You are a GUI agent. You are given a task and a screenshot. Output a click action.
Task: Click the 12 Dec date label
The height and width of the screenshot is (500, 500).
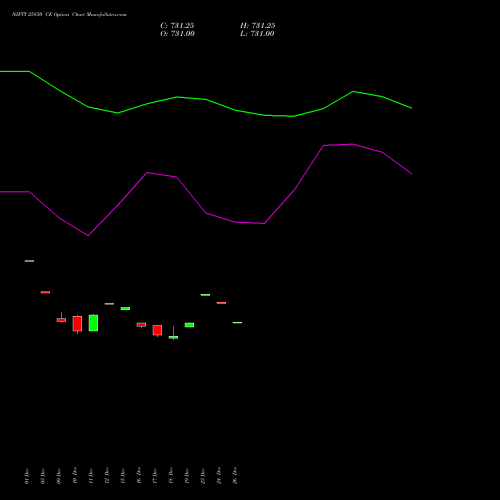(107, 476)
